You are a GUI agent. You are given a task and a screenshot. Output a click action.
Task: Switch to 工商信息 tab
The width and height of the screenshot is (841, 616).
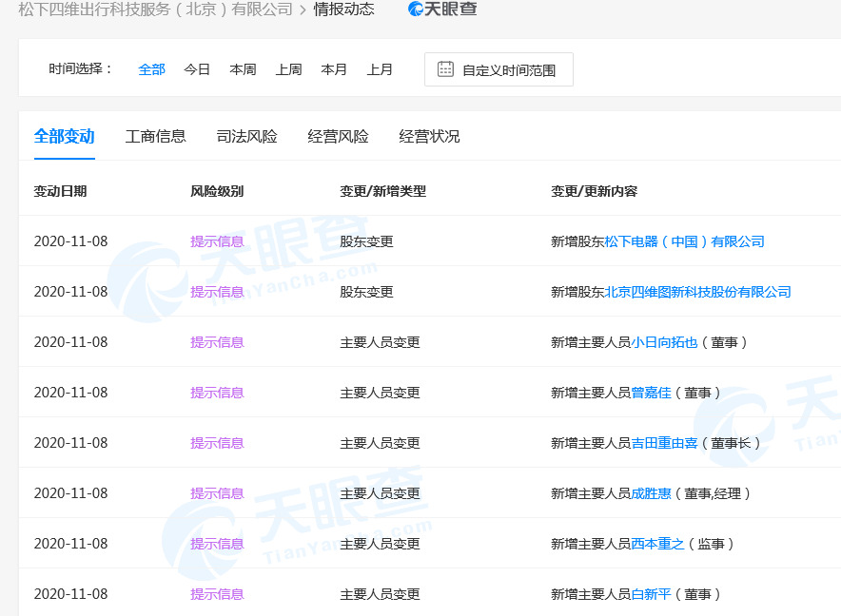pyautogui.click(x=155, y=136)
